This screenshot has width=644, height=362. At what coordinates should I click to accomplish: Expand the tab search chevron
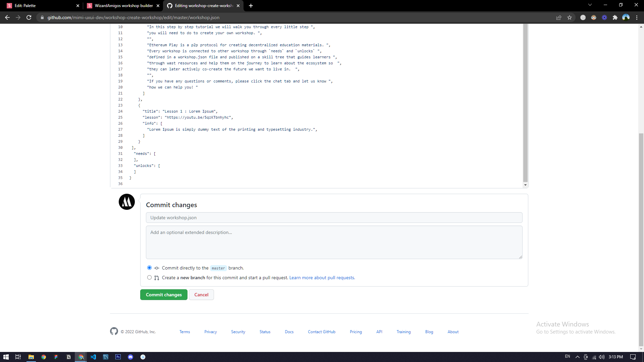pyautogui.click(x=590, y=5)
